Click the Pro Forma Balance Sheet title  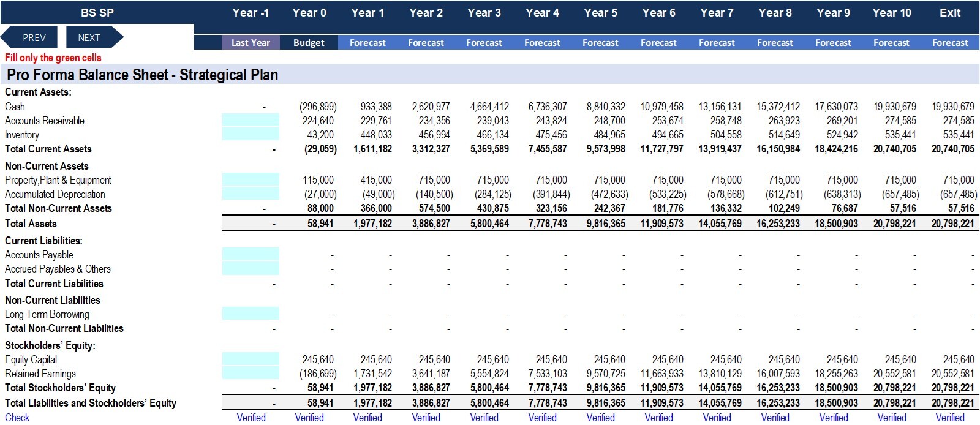click(x=142, y=75)
